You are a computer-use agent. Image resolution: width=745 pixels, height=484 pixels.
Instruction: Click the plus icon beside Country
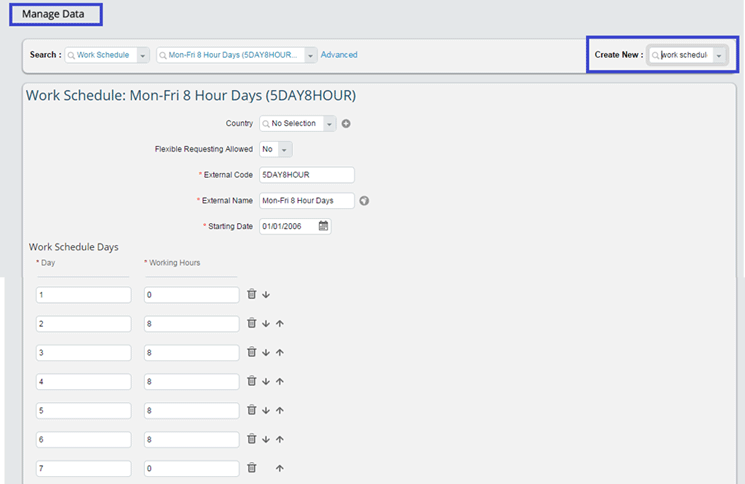pos(346,124)
